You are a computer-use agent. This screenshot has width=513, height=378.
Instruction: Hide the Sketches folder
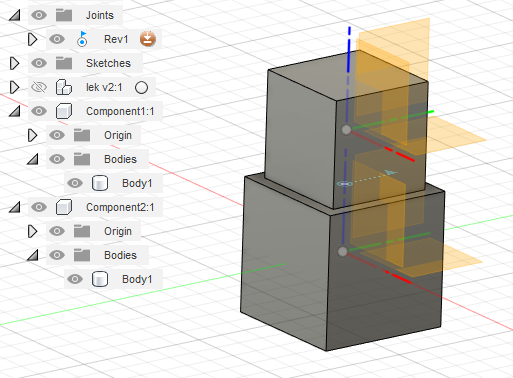pos(39,63)
